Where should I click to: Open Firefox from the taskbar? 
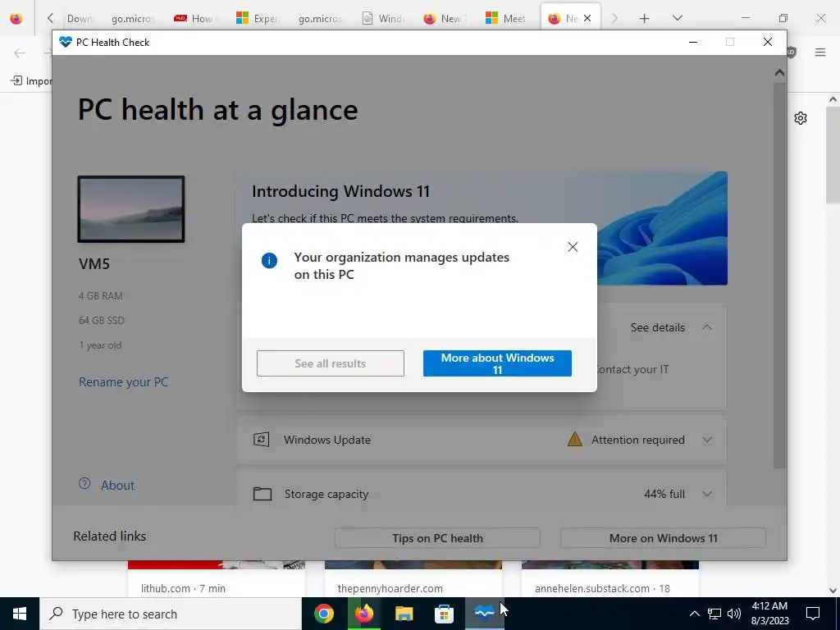(363, 614)
